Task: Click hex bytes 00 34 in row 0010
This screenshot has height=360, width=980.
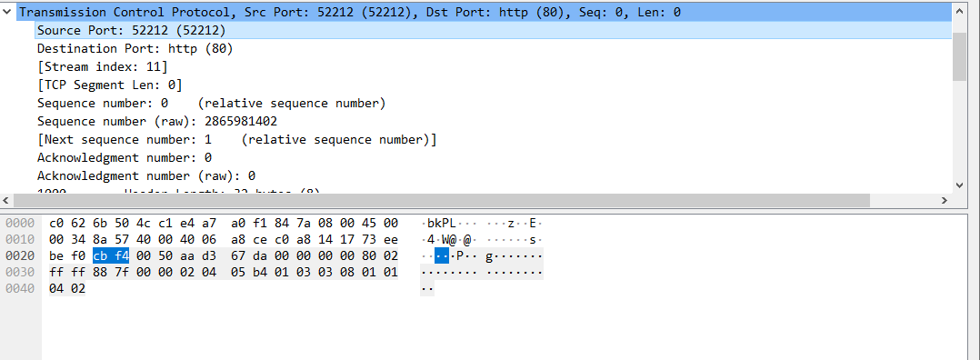Action: coord(67,239)
